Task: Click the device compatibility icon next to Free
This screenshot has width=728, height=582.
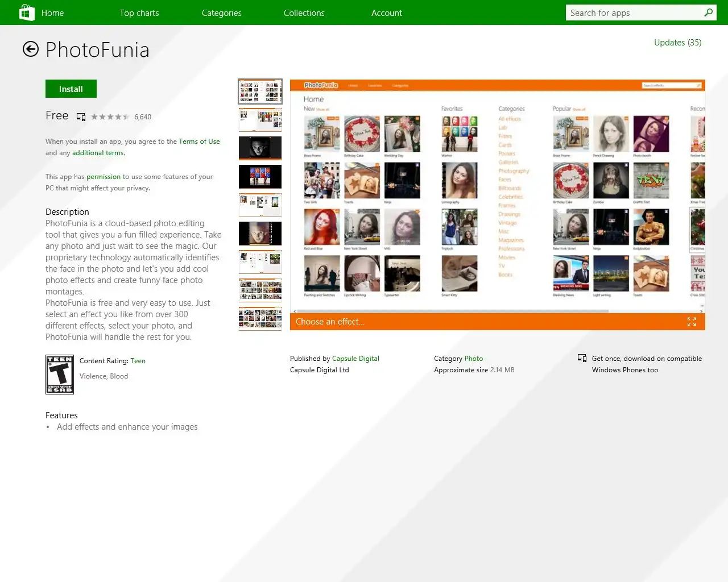Action: pos(81,117)
